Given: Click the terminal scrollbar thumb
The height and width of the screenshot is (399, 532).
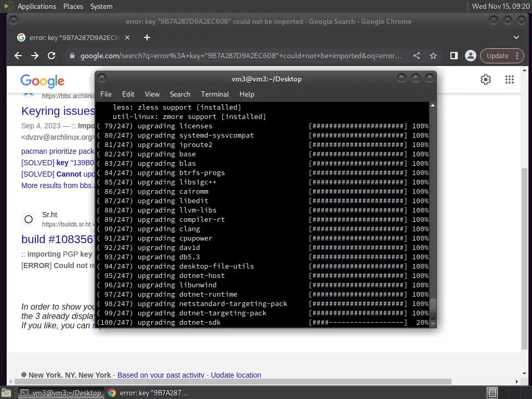Looking at the screenshot, I should click(433, 309).
